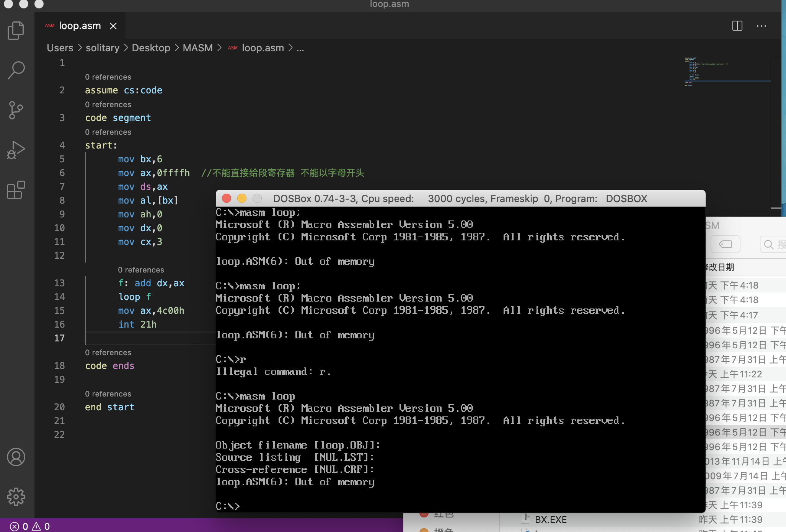The image size is (786, 532).
Task: Click 0 references above code segment
Action: [108, 104]
